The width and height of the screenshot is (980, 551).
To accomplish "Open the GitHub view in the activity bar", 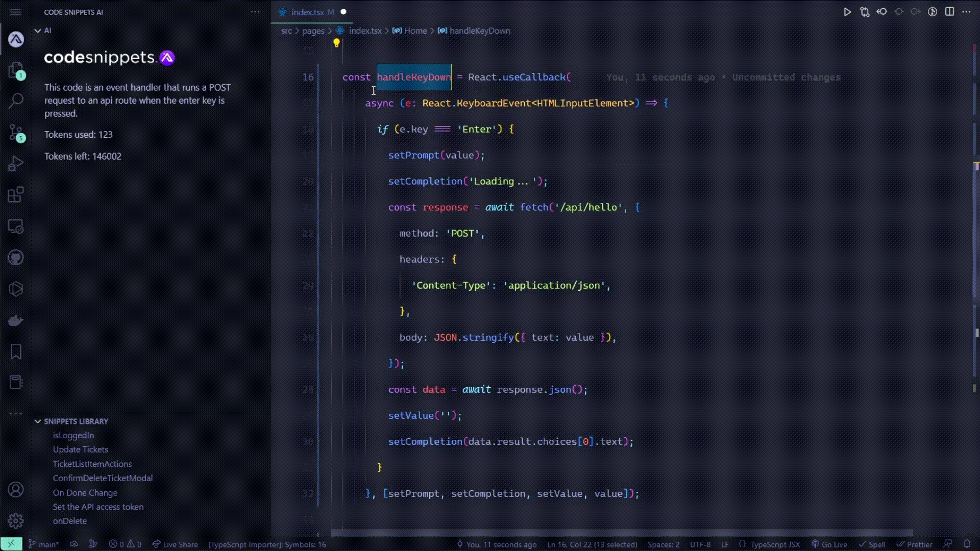I will click(x=16, y=258).
